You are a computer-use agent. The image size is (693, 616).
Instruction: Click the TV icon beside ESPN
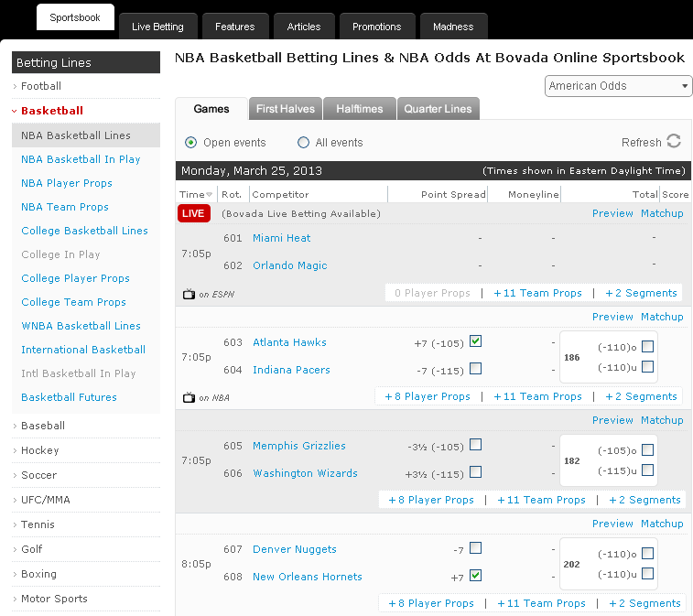[189, 294]
